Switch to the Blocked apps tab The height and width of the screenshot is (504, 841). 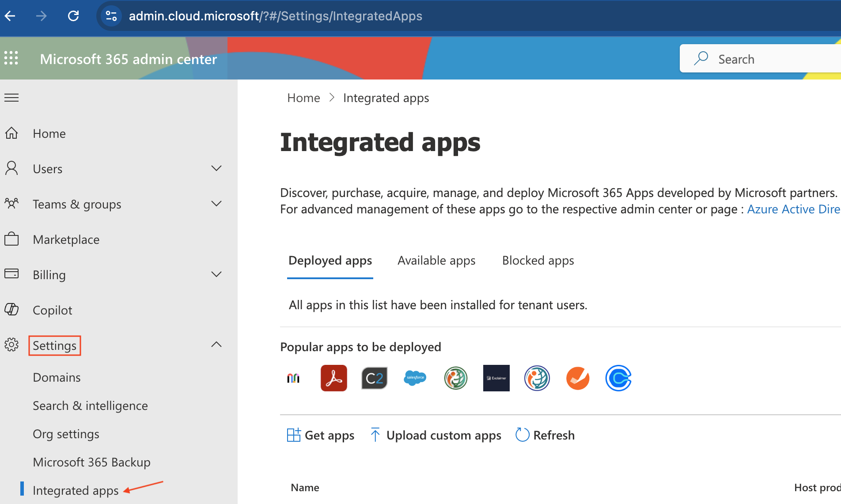538,261
